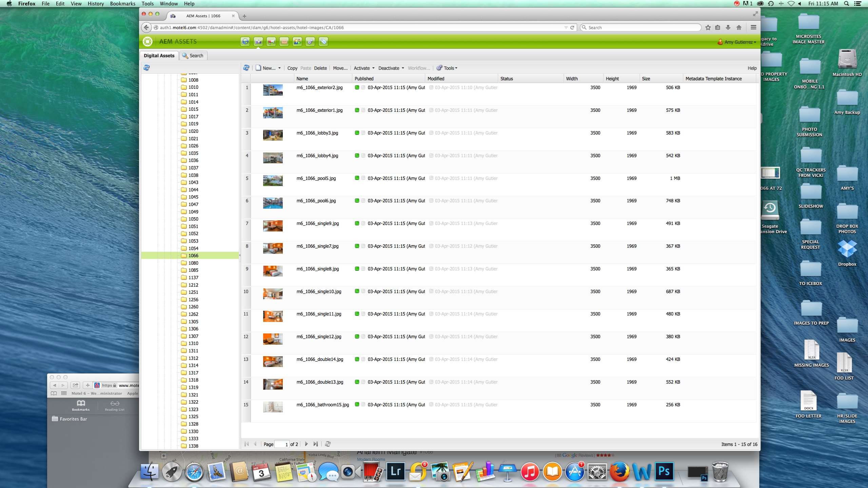The width and height of the screenshot is (868, 488).
Task: Sort by the Size column header
Action: [660, 79]
